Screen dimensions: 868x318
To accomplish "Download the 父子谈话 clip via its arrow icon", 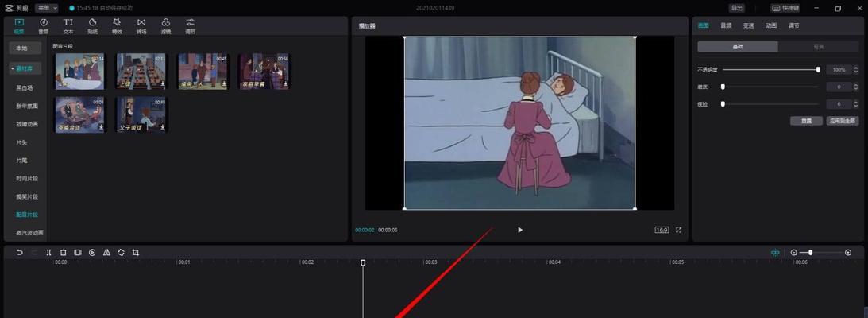I will coord(162,127).
